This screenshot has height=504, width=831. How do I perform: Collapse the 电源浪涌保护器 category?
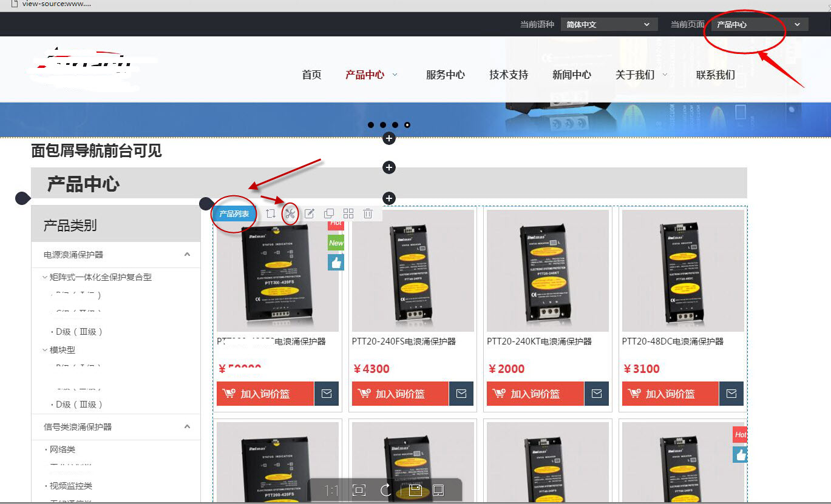pos(187,255)
